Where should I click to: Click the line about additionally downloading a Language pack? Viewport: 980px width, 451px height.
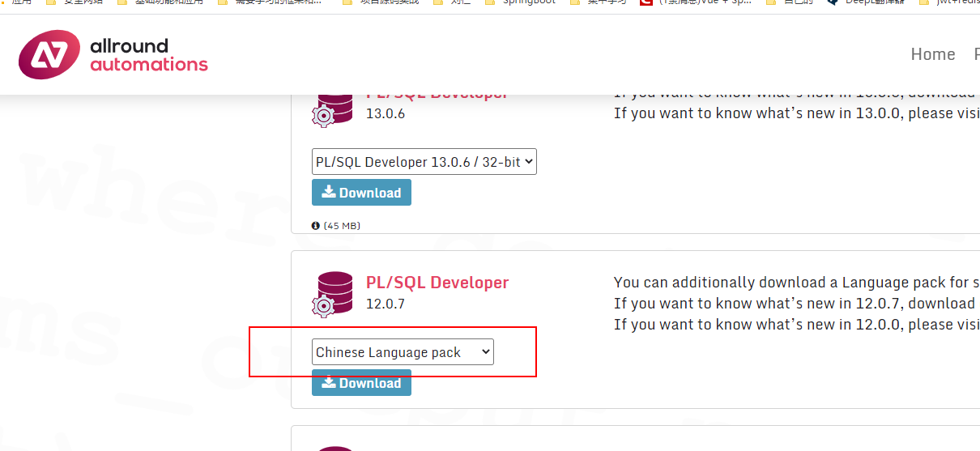[797, 283]
